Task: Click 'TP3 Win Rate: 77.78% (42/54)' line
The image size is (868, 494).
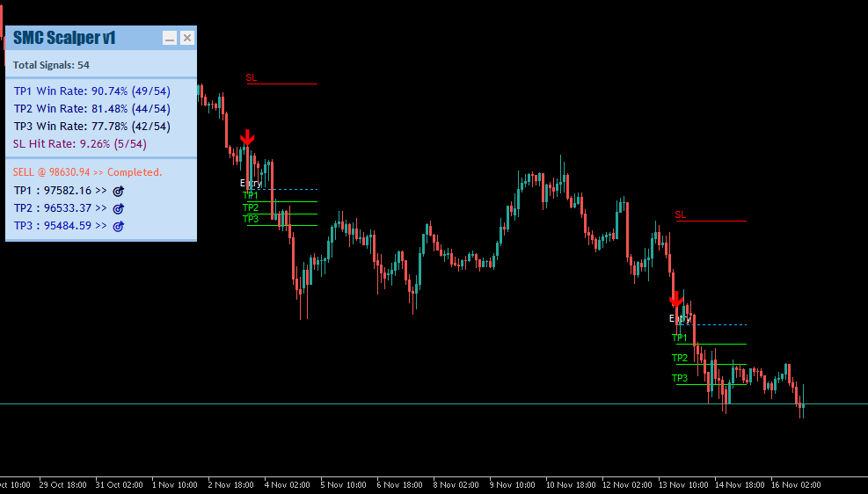Action: (91, 126)
